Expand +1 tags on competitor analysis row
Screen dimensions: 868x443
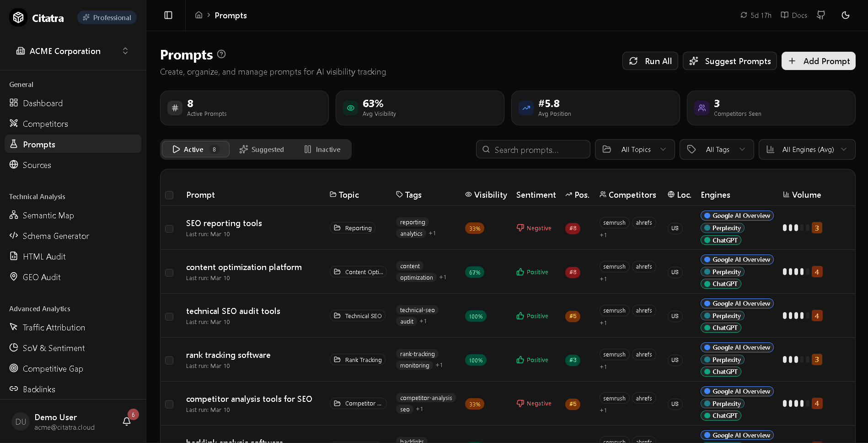click(419, 409)
